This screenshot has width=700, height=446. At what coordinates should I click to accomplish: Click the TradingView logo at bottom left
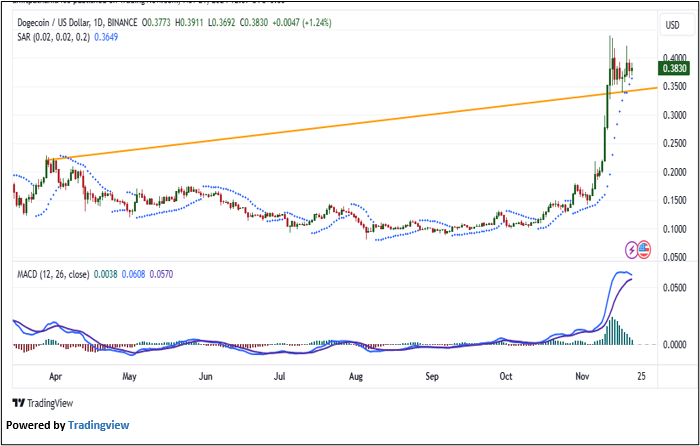click(43, 403)
